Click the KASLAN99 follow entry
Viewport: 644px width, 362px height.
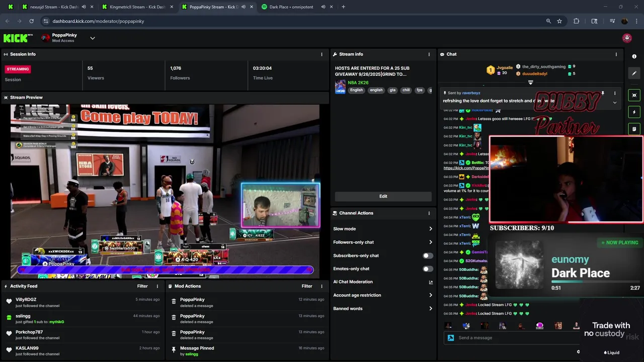click(83, 351)
